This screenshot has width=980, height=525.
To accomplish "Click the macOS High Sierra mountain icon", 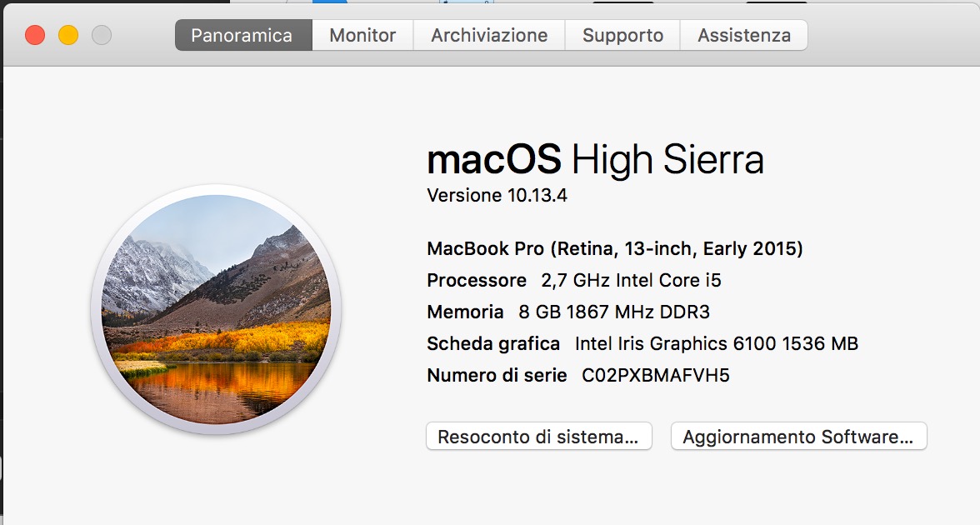I will tap(216, 309).
